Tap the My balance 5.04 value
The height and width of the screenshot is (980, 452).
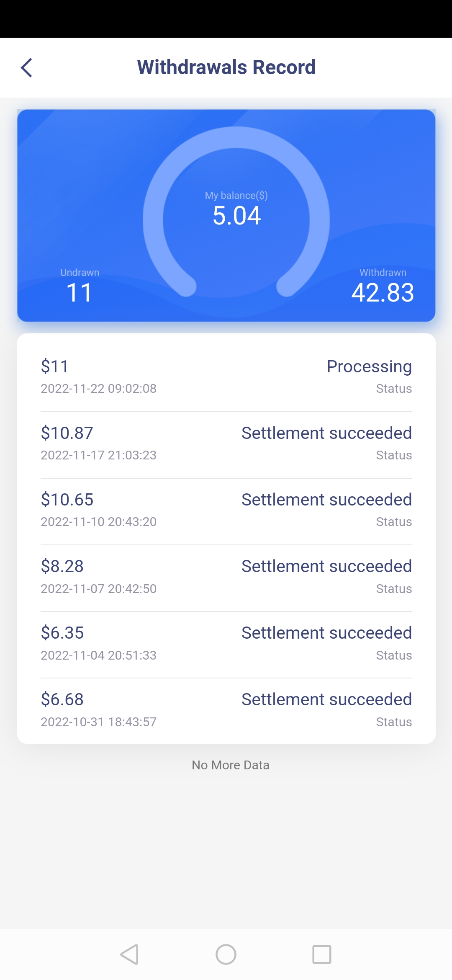point(236,216)
